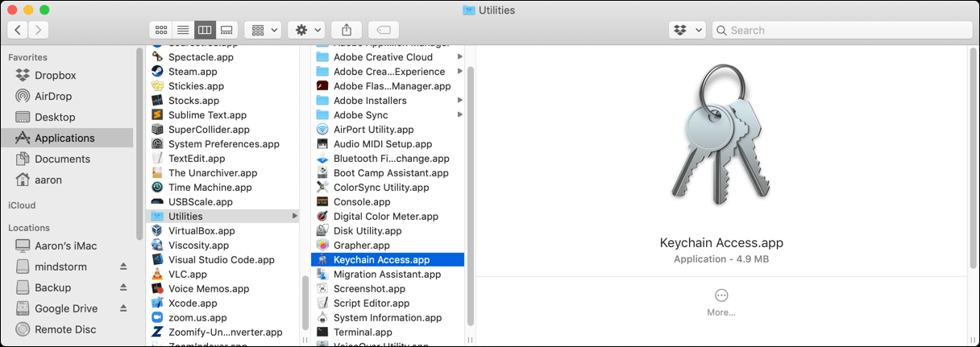Image resolution: width=980 pixels, height=347 pixels.
Task: Expand the Adobe Installers folder arrow
Action: pos(459,101)
